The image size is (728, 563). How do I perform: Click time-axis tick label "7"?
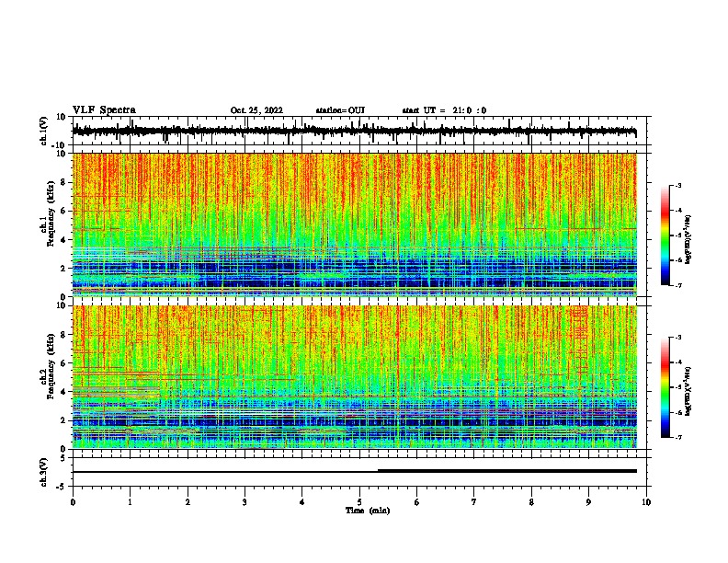(474, 502)
